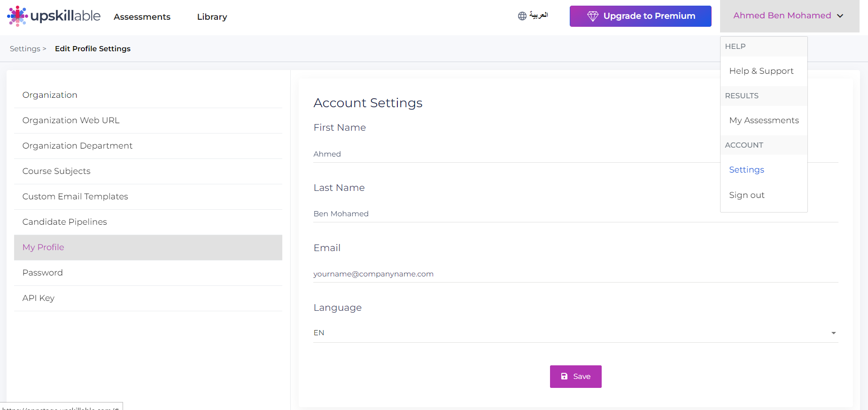Open the Assessments menu
Viewport: 868px width, 410px height.
click(x=142, y=17)
